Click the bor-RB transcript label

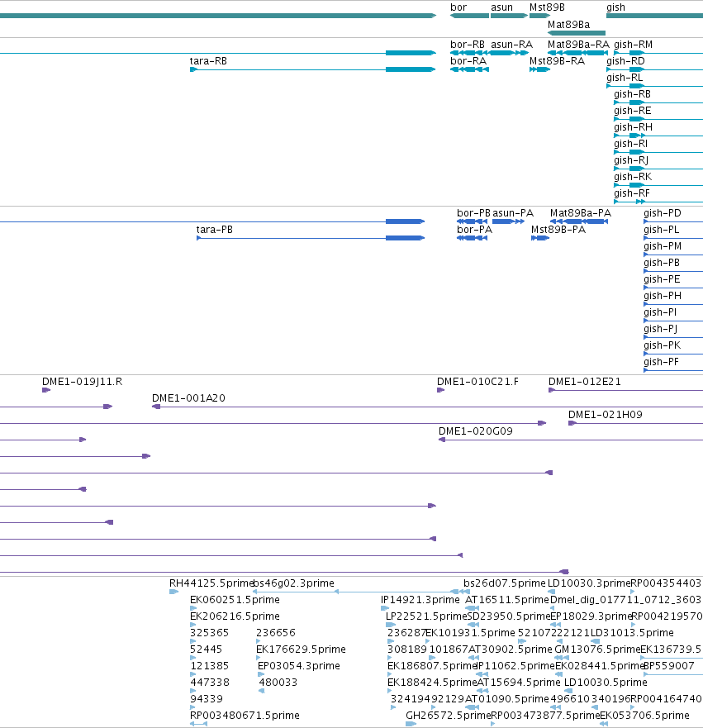pos(468,45)
